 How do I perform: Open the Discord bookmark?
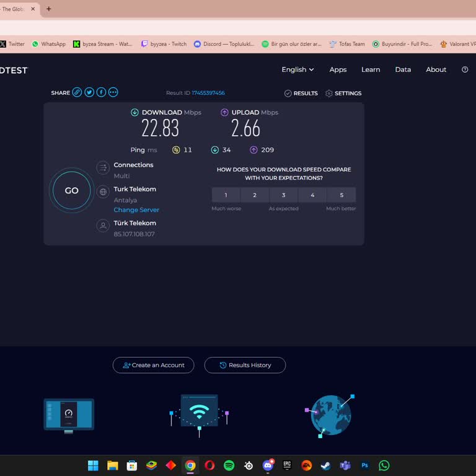(224, 44)
